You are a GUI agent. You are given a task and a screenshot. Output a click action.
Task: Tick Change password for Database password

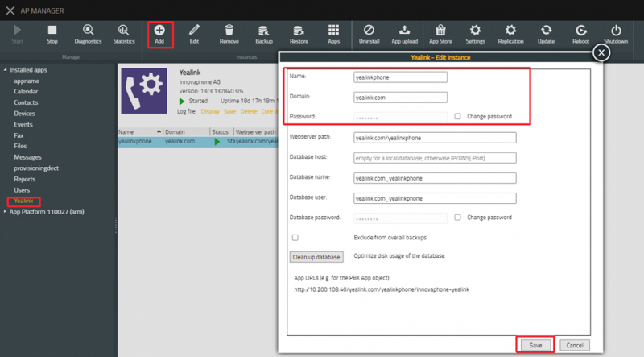tap(457, 217)
